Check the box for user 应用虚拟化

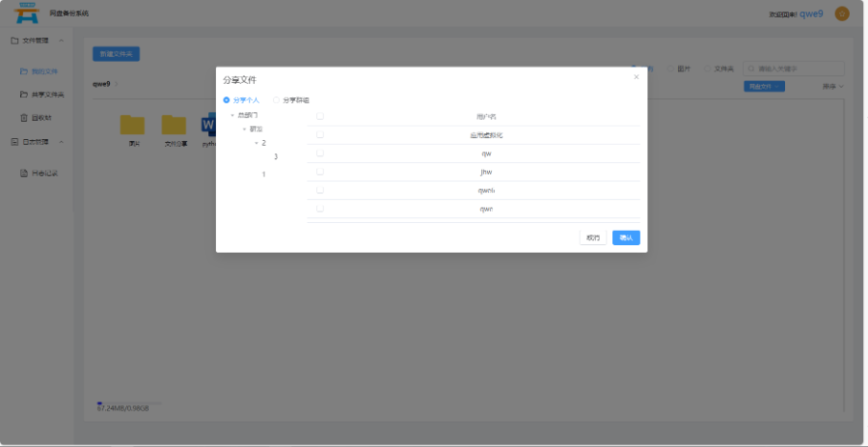[x=320, y=134]
